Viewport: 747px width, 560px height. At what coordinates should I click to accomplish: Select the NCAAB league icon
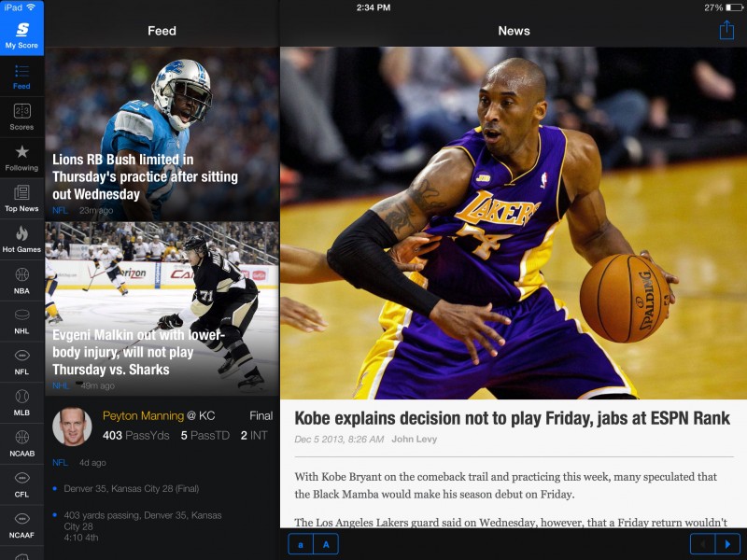point(21,444)
